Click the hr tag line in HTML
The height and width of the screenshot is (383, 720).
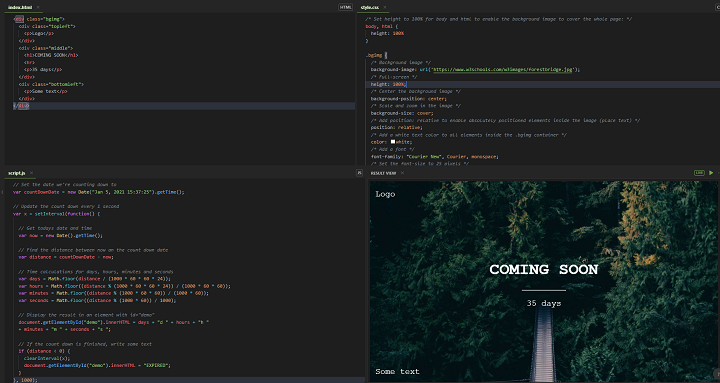coord(29,62)
